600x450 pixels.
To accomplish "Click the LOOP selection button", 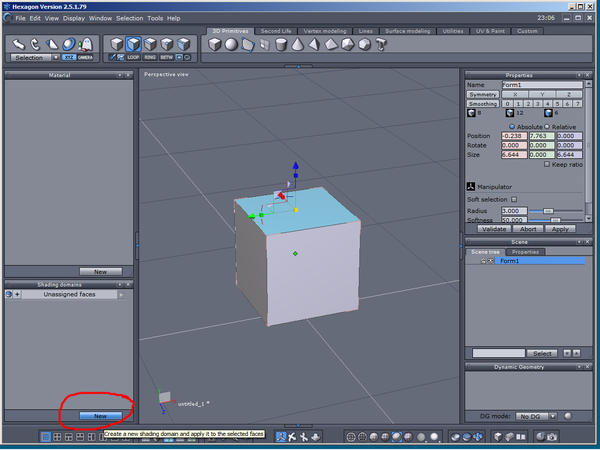I will click(133, 57).
